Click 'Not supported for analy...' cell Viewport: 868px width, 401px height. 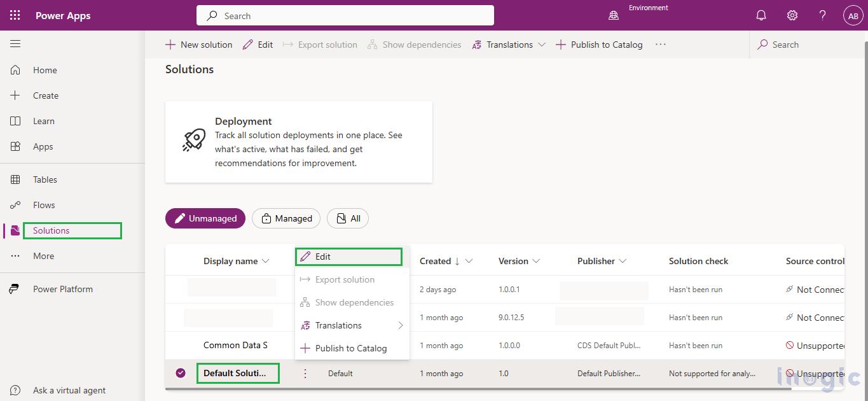point(712,374)
